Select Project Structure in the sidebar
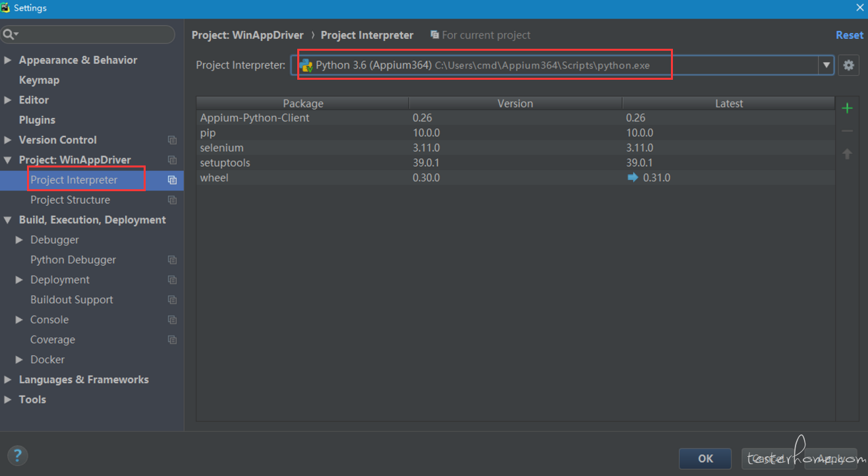This screenshot has width=868, height=476. click(x=70, y=200)
